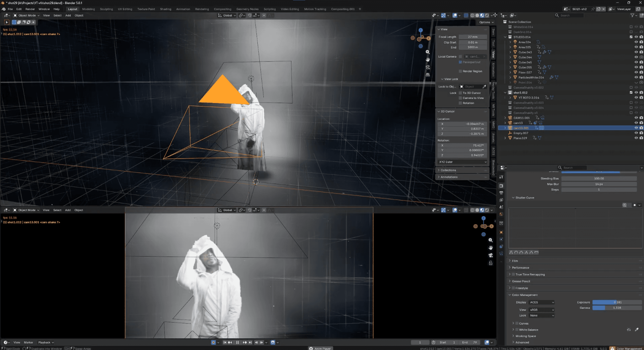This screenshot has width=644, height=350.
Task: Switch to orthographic grid view icon
Action: pos(427,75)
